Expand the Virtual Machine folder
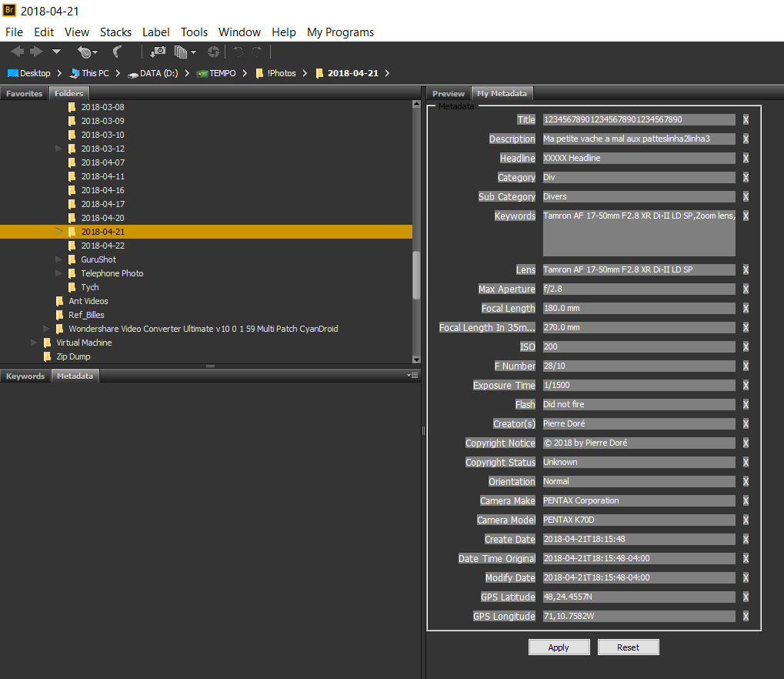Image resolution: width=784 pixels, height=679 pixels. point(34,343)
